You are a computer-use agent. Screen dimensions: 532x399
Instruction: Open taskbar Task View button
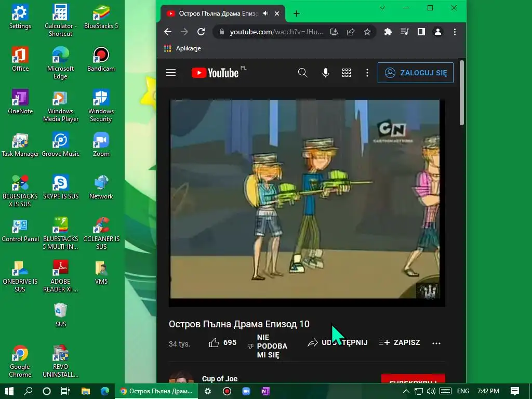pyautogui.click(x=65, y=391)
